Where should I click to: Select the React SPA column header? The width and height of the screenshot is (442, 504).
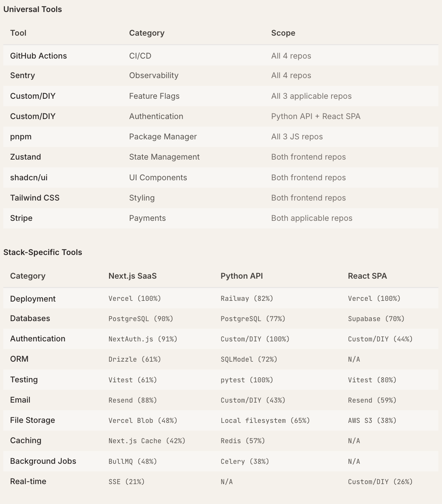(367, 276)
